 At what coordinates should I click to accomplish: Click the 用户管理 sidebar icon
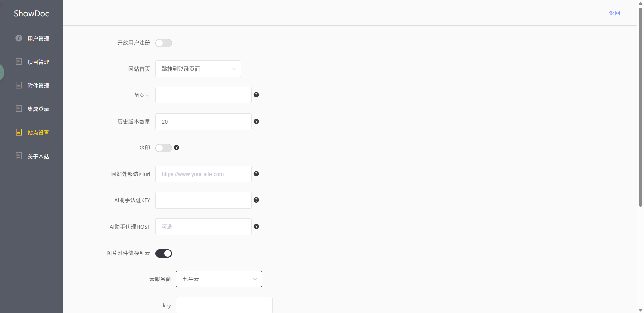click(19, 38)
